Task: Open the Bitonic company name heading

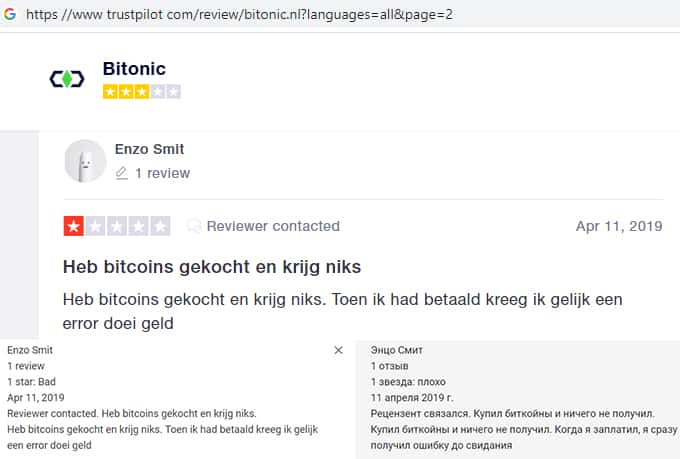Action: (x=134, y=69)
